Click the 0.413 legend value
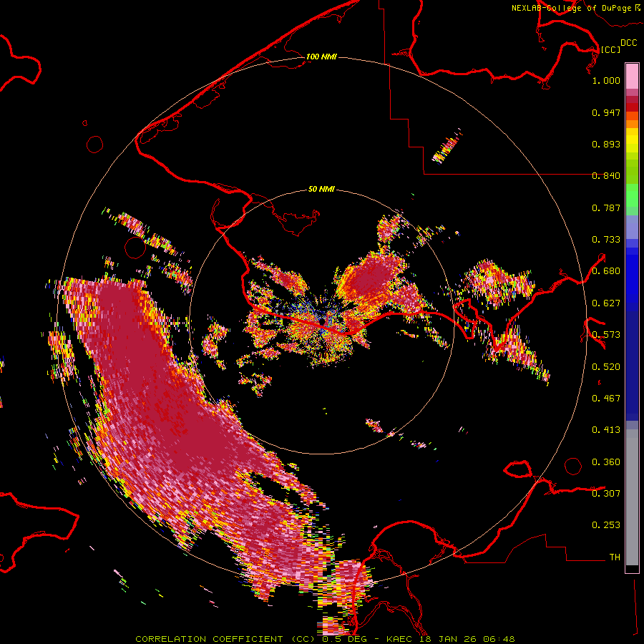This screenshot has width=644, height=644. [606, 430]
